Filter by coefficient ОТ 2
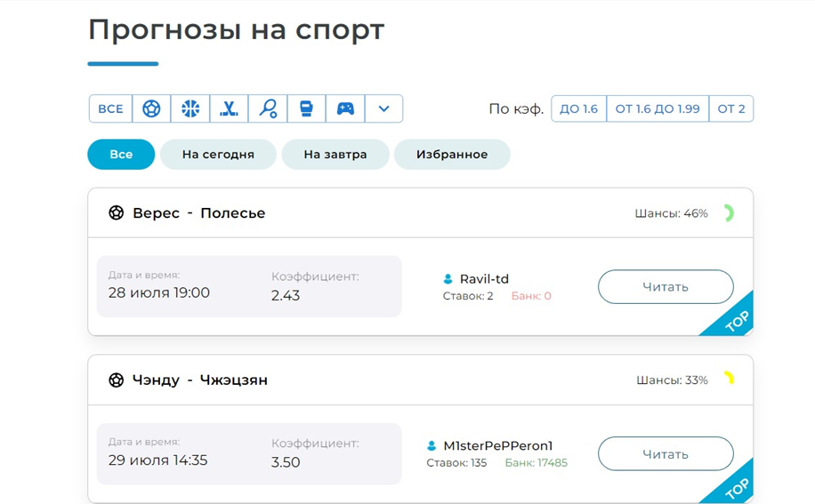815x504 pixels. [x=731, y=108]
